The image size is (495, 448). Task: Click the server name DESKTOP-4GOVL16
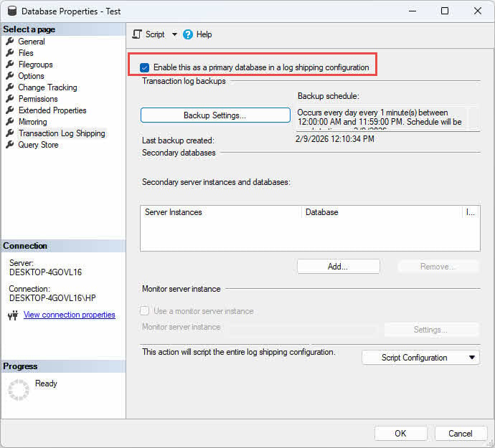(x=45, y=272)
